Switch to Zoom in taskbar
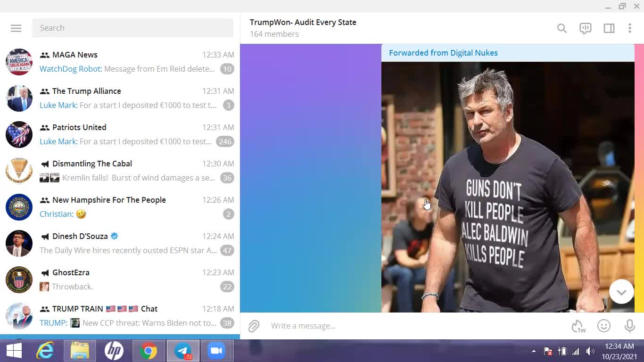 pos(216,351)
